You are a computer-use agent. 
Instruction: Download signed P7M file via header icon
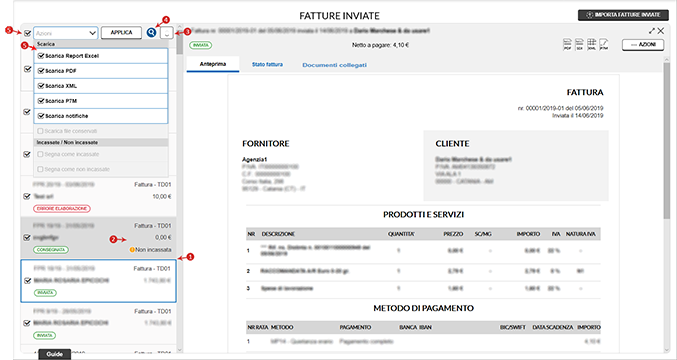[604, 44]
